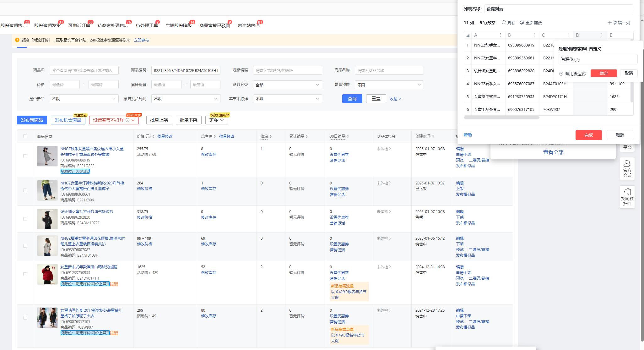This screenshot has height=350, width=644.
Task: Click the plus icon for 新增一列
Action: click(x=610, y=23)
